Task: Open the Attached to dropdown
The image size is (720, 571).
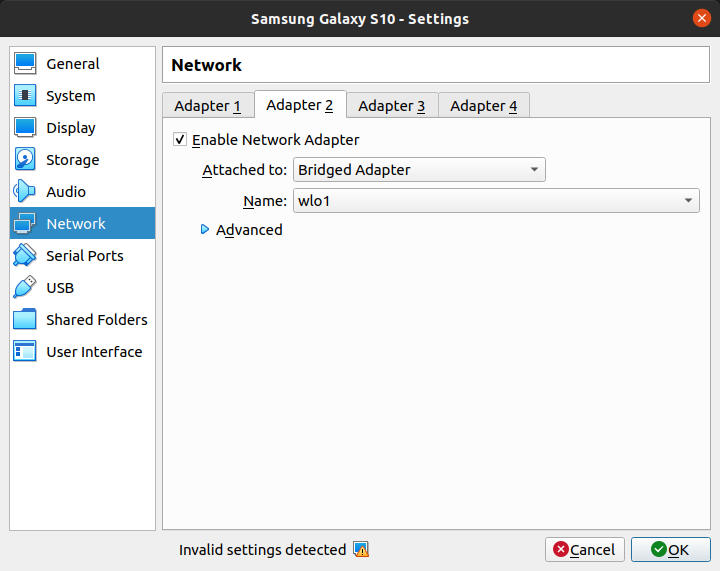Action: click(419, 170)
